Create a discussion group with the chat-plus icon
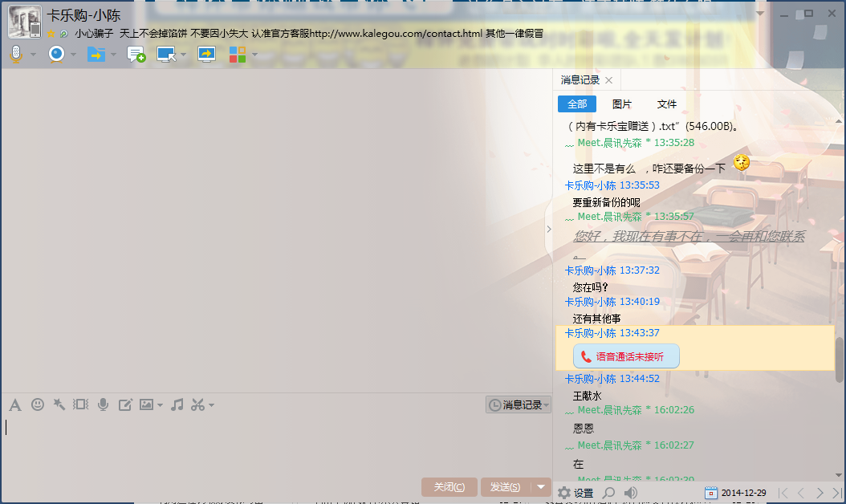This screenshot has height=504, width=846. point(136,55)
